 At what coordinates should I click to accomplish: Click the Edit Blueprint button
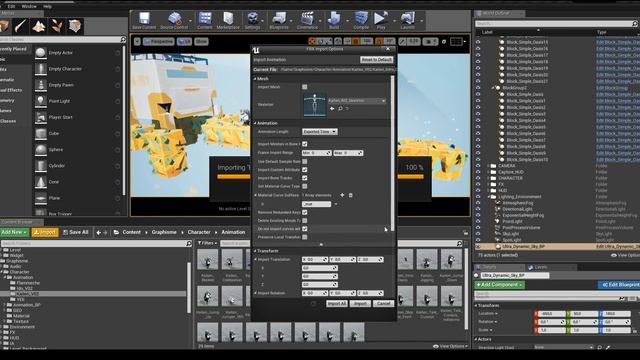pyautogui.click(x=619, y=284)
